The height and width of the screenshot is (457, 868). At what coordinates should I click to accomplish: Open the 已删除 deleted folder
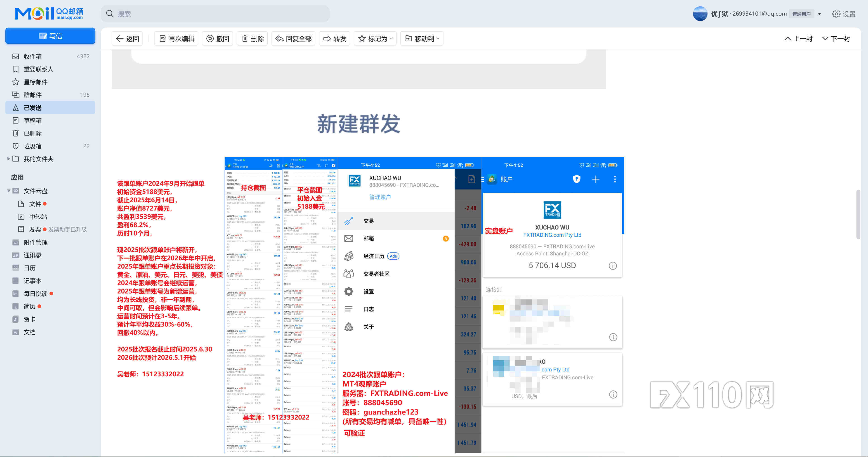pos(50,133)
